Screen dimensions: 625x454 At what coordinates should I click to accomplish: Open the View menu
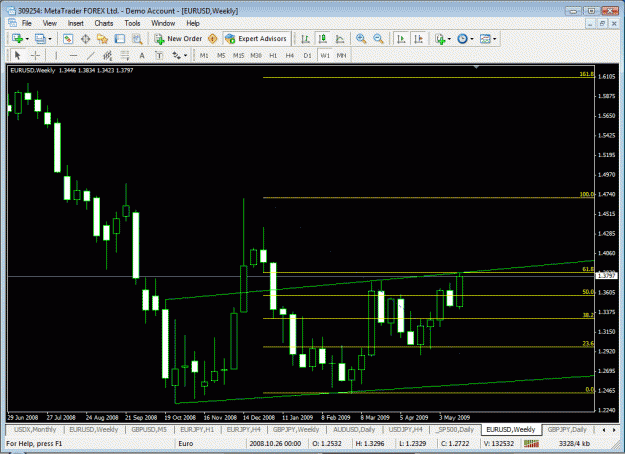(x=50, y=23)
